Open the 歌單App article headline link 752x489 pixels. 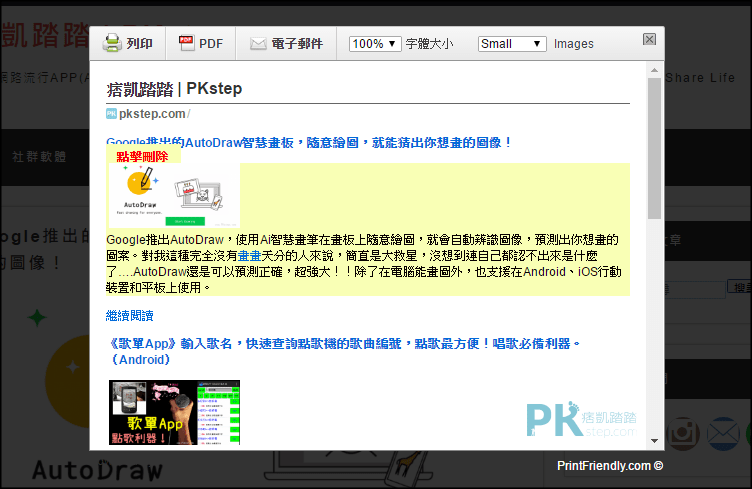344,351
